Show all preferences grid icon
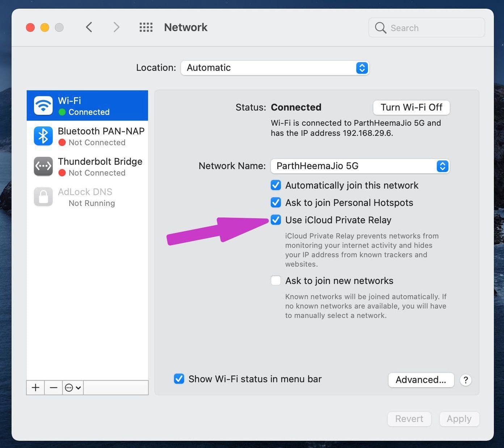 (146, 27)
